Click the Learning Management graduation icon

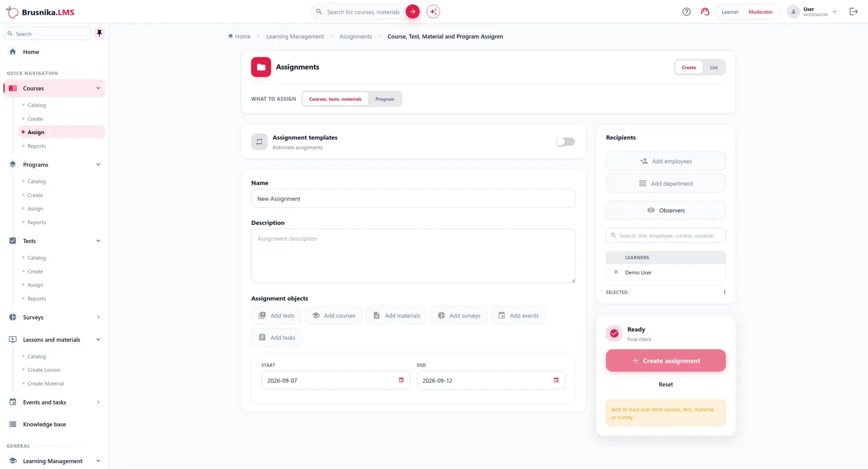point(13,461)
